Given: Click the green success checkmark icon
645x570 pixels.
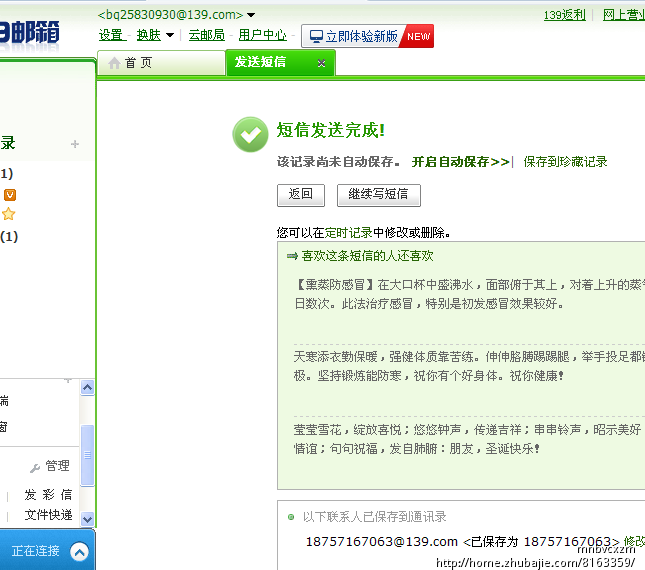Looking at the screenshot, I should tap(250, 134).
